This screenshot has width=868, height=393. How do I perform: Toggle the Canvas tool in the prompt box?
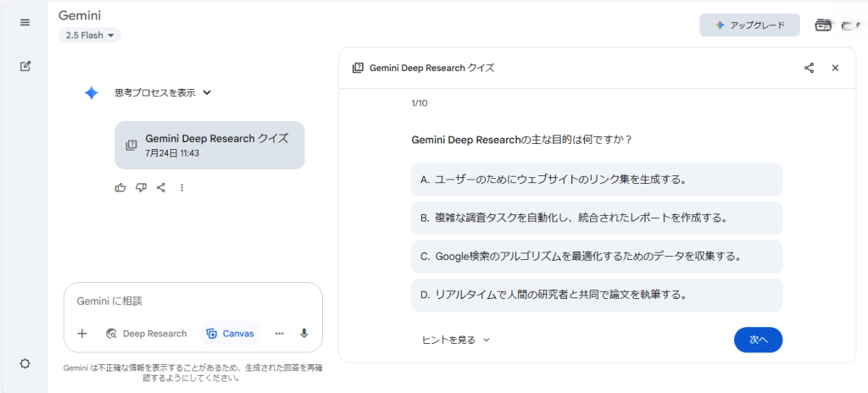point(231,333)
